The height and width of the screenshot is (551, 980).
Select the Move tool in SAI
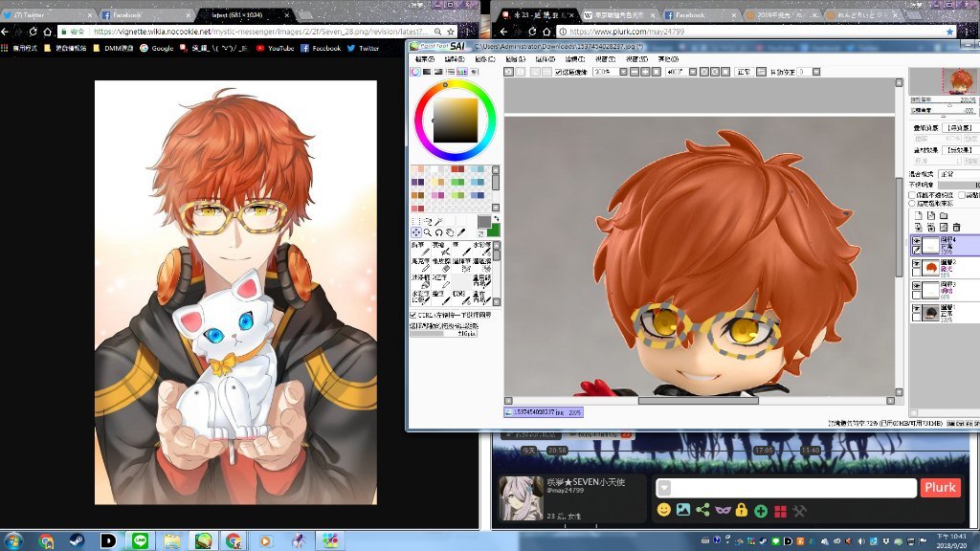(x=416, y=232)
